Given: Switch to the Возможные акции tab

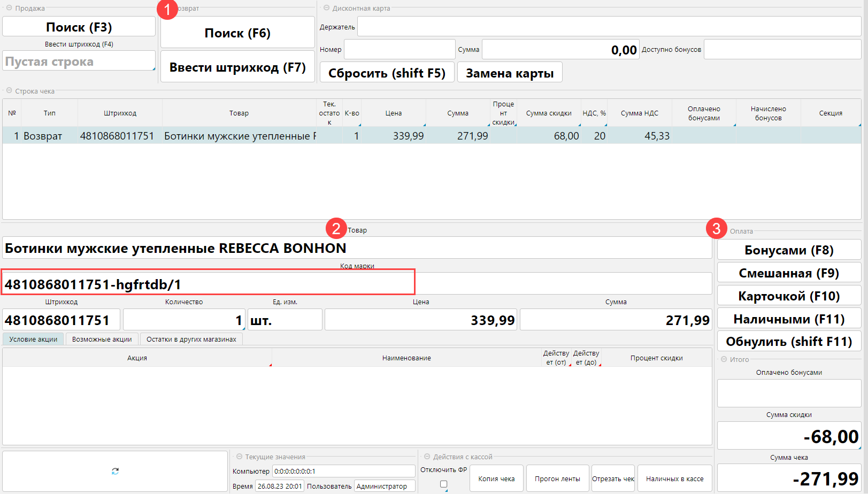Looking at the screenshot, I should 102,339.
